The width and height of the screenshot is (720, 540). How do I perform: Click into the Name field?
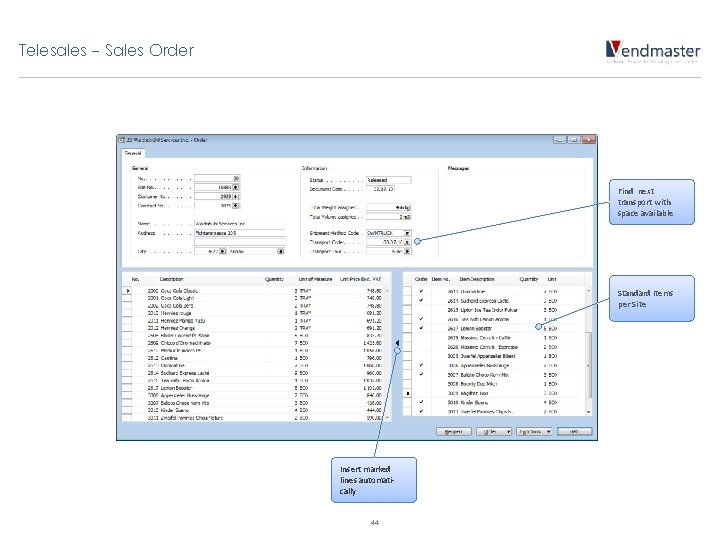tap(240, 224)
